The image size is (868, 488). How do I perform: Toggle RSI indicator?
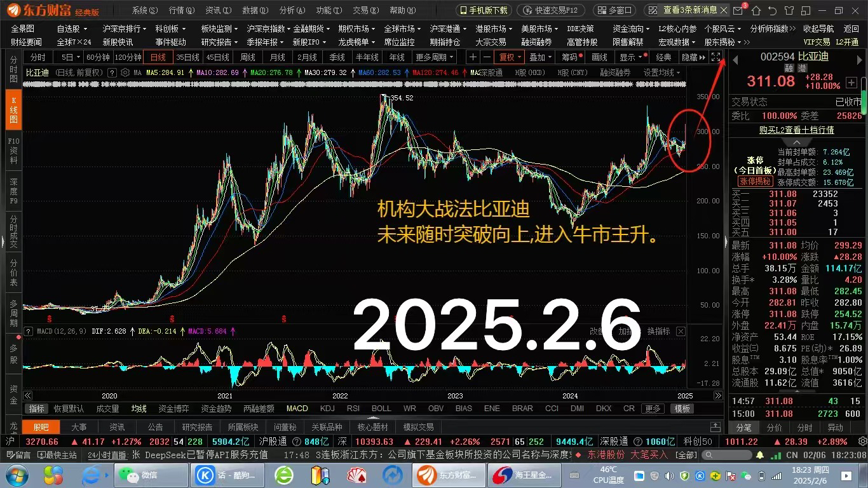(353, 409)
